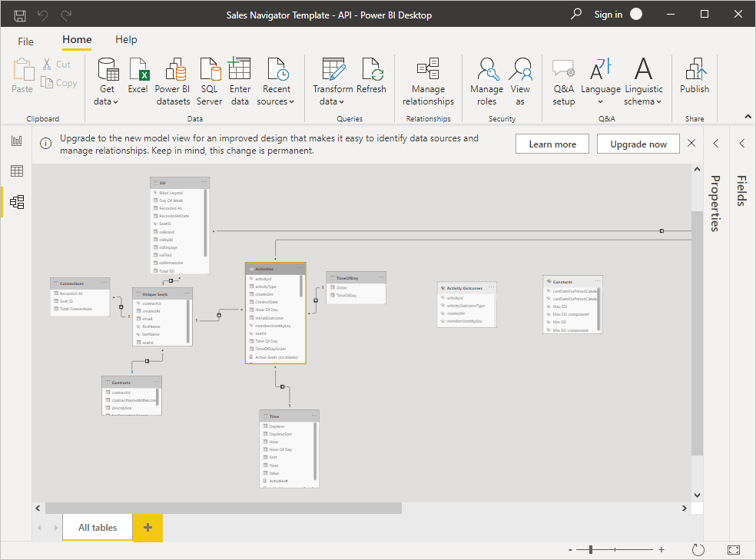Open Manage relationships dialog
This screenshot has width=756, height=560.
coord(428,81)
